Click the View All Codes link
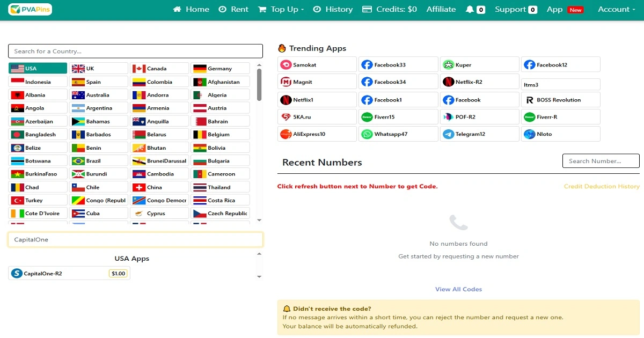Image resolution: width=644 pixels, height=338 pixels. [458, 289]
